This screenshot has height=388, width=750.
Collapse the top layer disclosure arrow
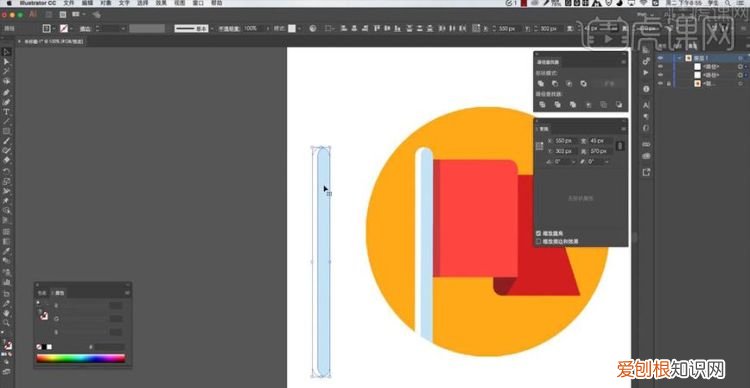(679, 58)
